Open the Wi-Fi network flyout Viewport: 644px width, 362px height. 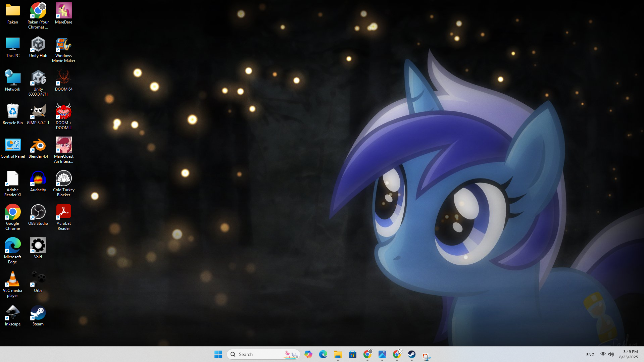(603, 354)
